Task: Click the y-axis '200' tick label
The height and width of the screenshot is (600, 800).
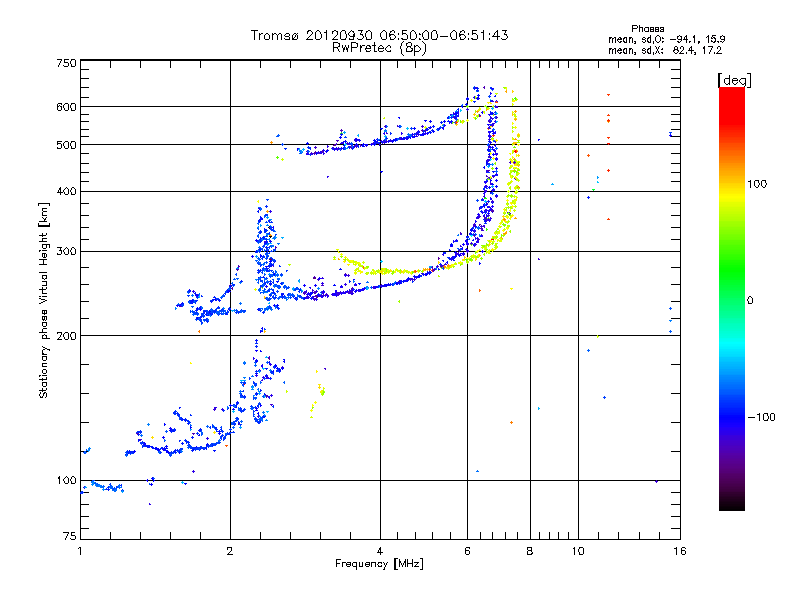Action: (66, 336)
